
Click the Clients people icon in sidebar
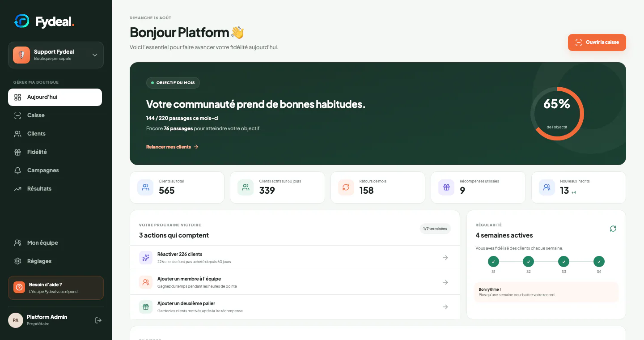[18, 134]
